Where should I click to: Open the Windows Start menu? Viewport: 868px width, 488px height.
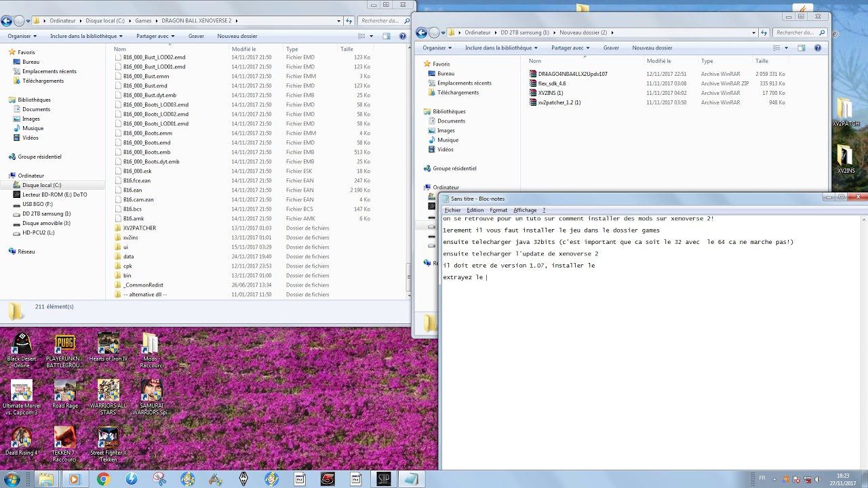click(x=12, y=479)
